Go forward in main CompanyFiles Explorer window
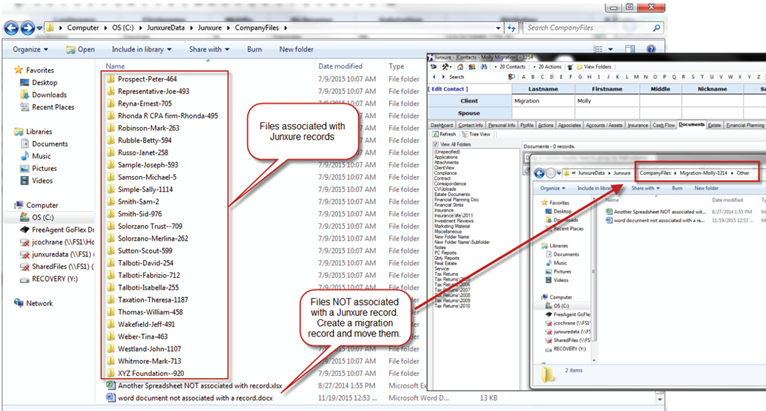The image size is (766, 411). coord(27,28)
